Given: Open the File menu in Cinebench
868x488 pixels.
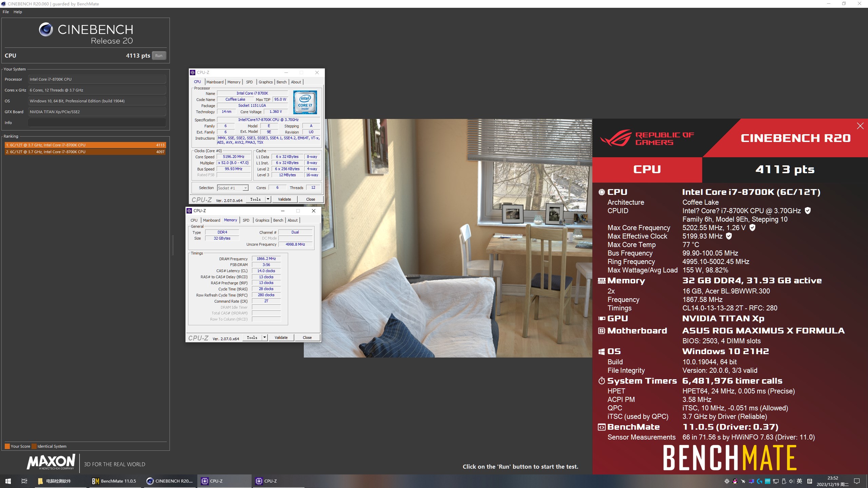Looking at the screenshot, I should pos(6,12).
